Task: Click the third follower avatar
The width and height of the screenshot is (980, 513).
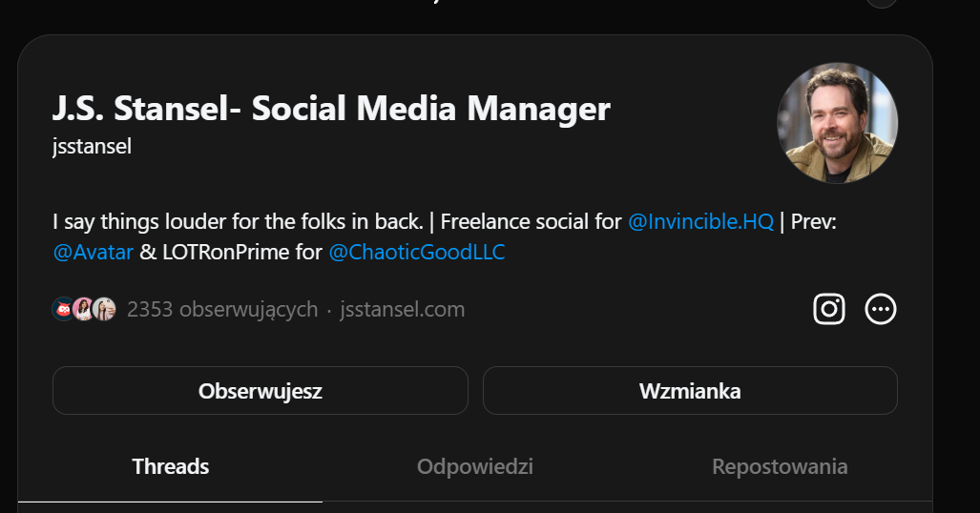Action: [104, 309]
